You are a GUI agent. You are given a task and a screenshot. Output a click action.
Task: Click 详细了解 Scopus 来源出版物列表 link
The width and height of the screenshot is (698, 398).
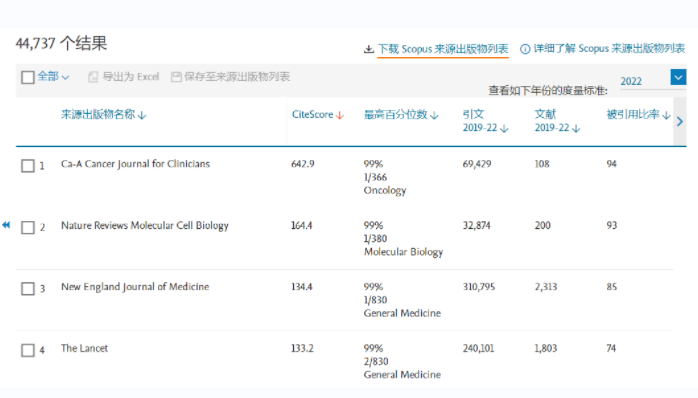tap(609, 49)
